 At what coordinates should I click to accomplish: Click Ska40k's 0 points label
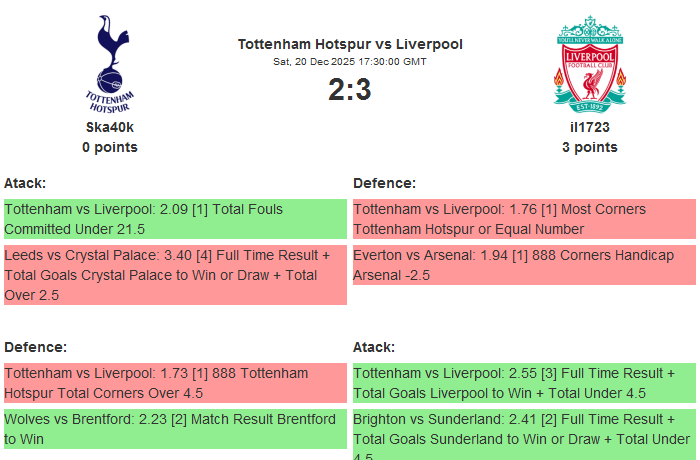click(x=110, y=147)
